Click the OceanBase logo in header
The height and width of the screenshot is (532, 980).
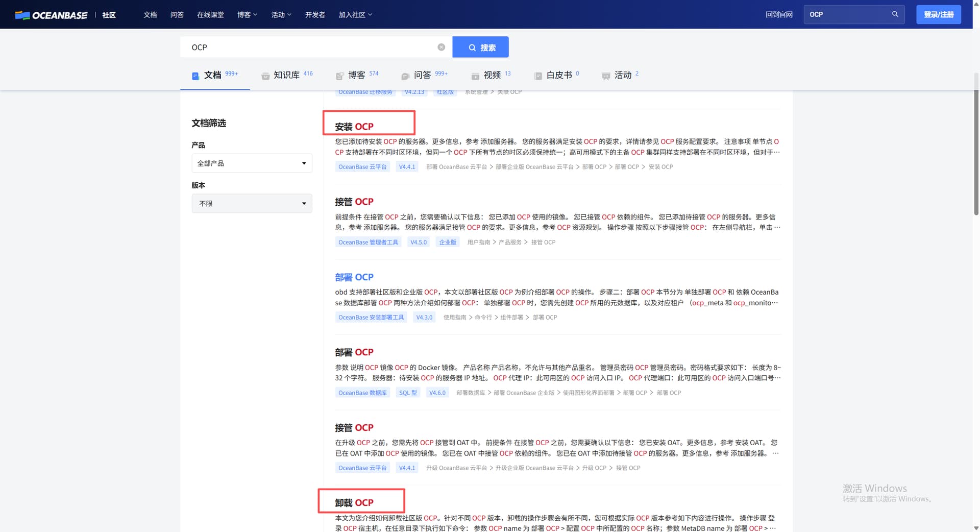pos(52,15)
